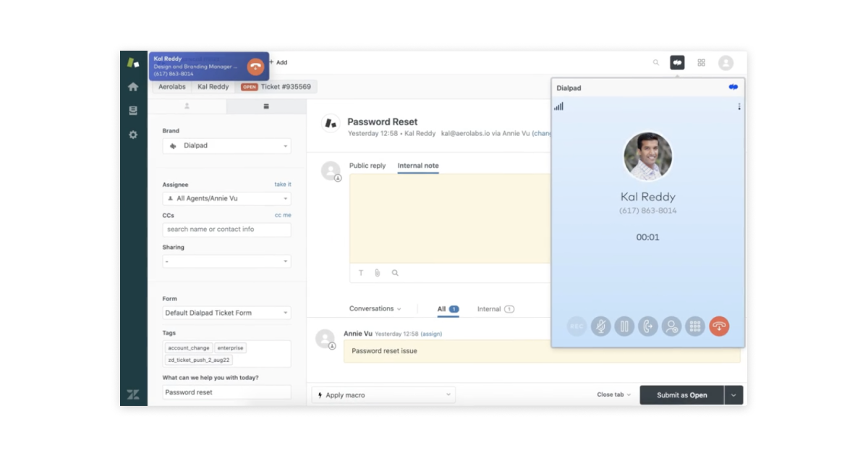Click the Password Reset ticket requester logo

pos(331,124)
